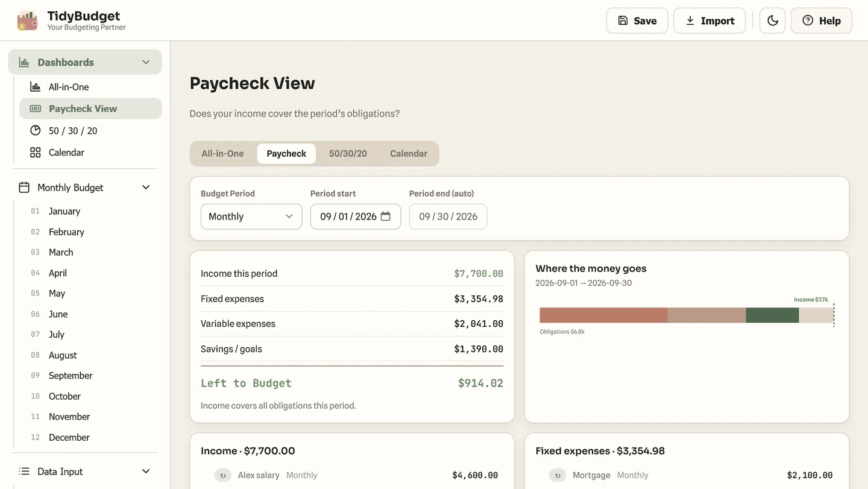This screenshot has width=868, height=489.
Task: Click the terracotta fixed expenses bar segment
Action: click(x=603, y=315)
